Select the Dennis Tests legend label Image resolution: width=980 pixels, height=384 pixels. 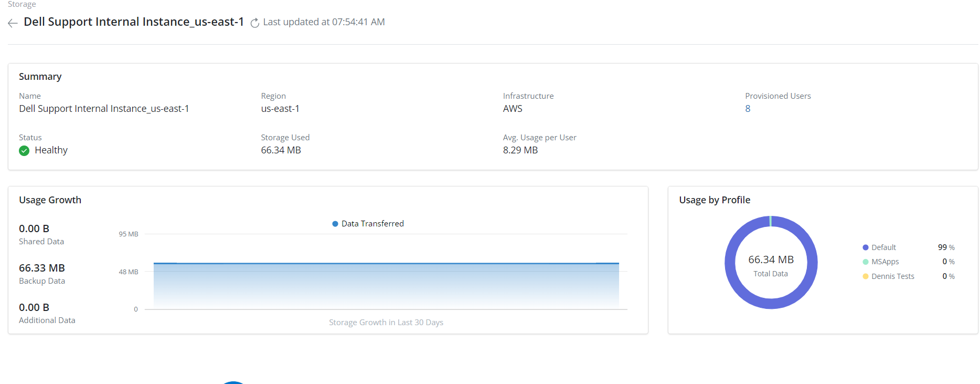coord(892,276)
